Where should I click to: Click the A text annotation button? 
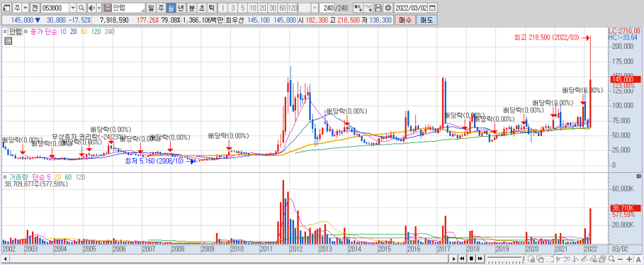pyautogui.click(x=638, y=259)
